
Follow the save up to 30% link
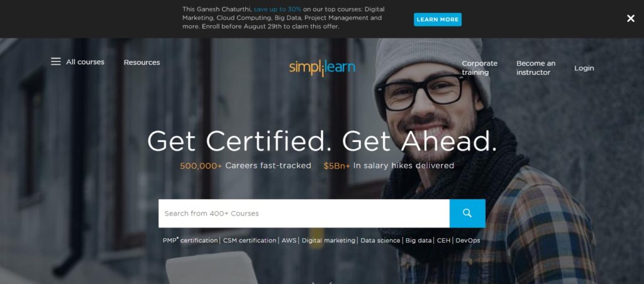tap(277, 9)
